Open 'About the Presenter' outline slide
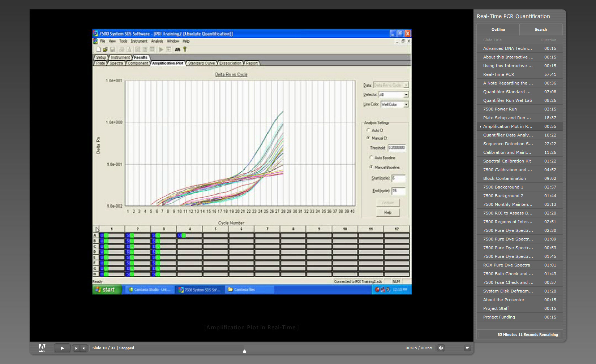 click(519, 300)
